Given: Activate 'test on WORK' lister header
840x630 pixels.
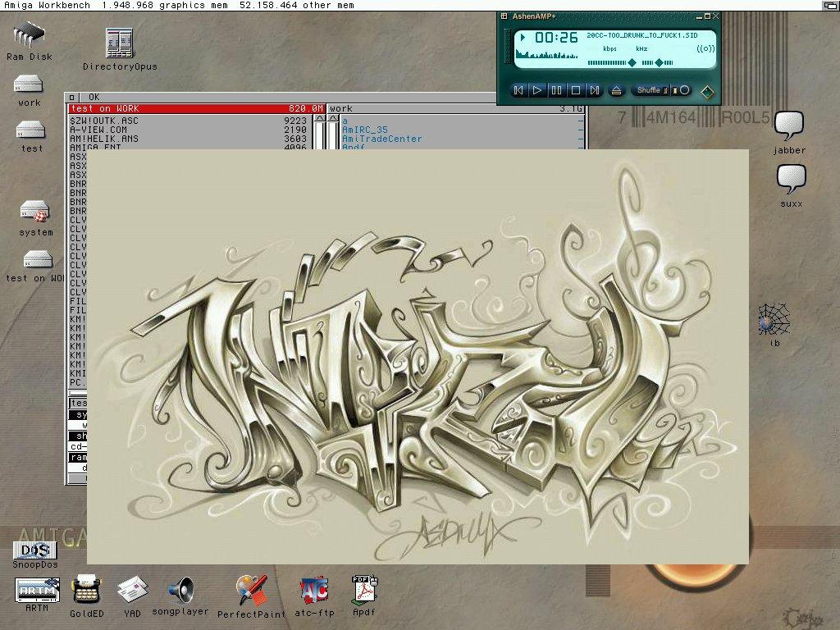Looking at the screenshot, I should tap(197, 109).
